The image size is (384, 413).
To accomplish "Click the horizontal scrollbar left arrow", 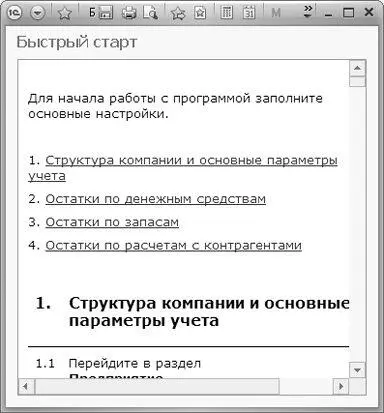I will click(x=26, y=386).
